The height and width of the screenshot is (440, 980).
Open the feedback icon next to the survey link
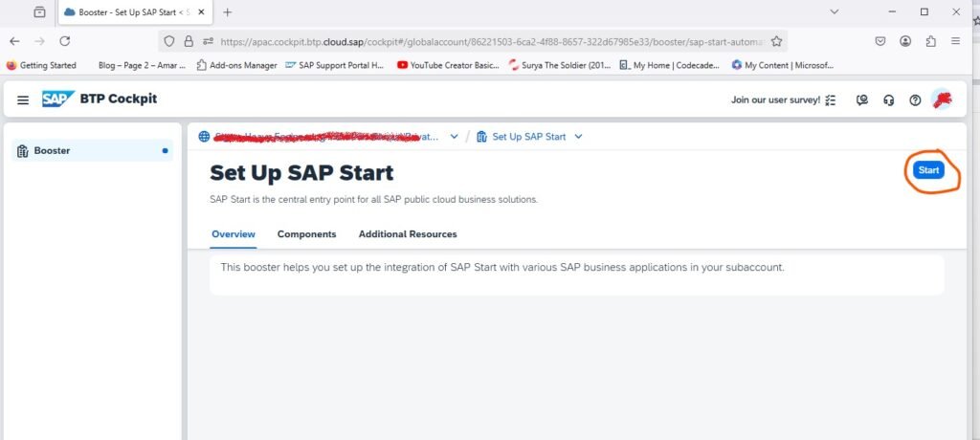pyautogui.click(x=862, y=100)
